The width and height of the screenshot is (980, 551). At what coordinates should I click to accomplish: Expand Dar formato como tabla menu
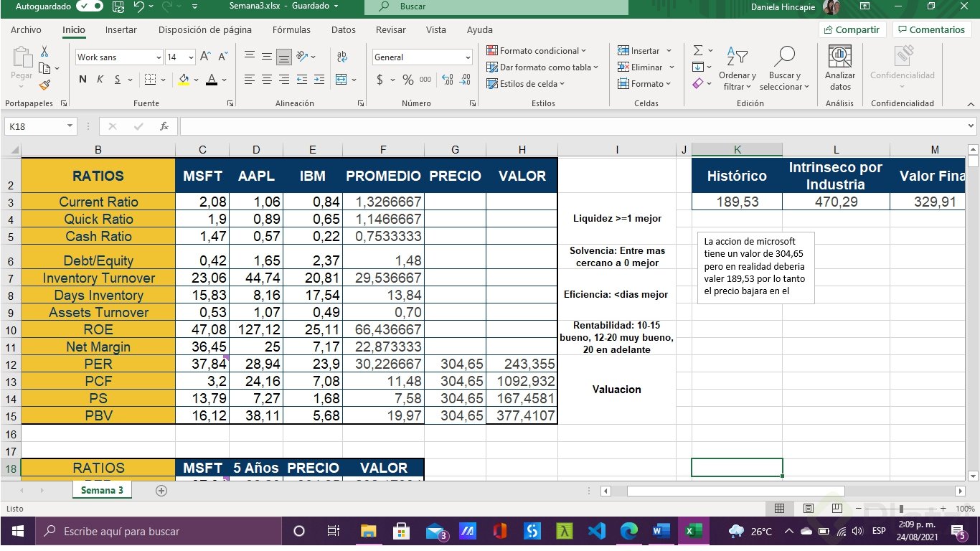(x=542, y=67)
